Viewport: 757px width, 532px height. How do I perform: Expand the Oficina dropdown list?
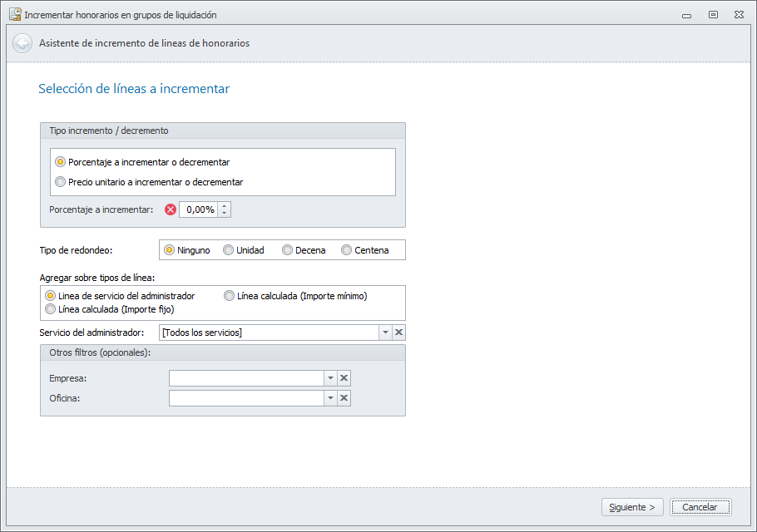330,398
